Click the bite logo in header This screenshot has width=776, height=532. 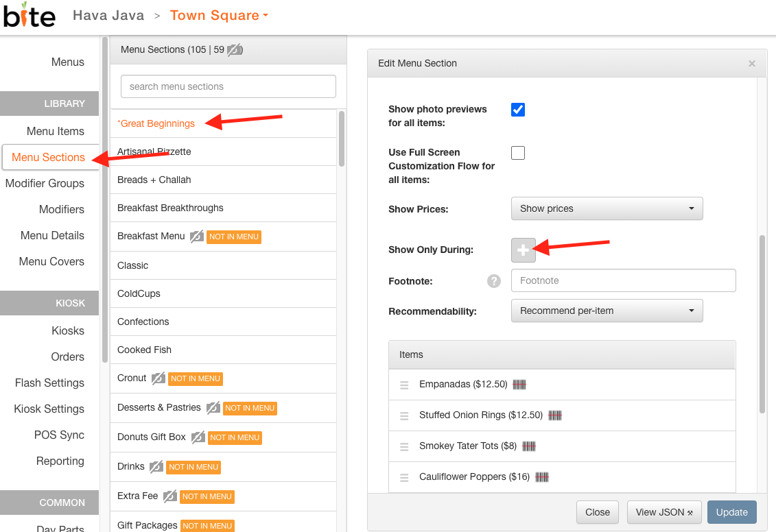pos(30,15)
